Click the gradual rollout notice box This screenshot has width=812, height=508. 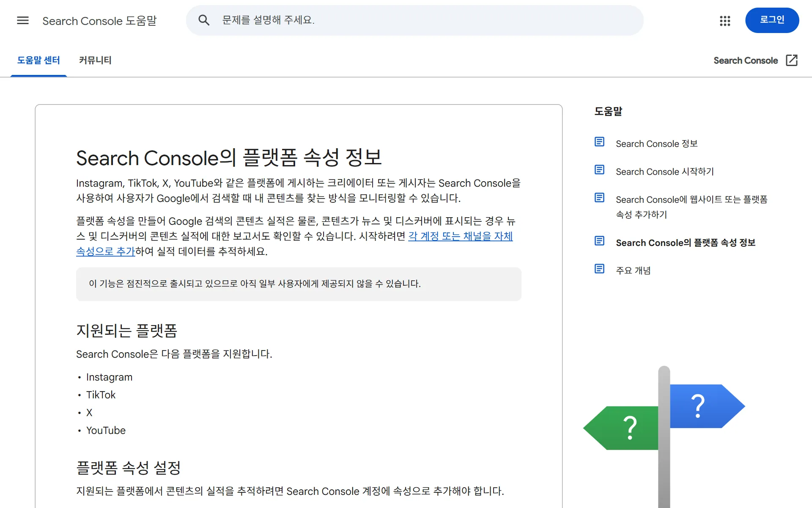299,284
